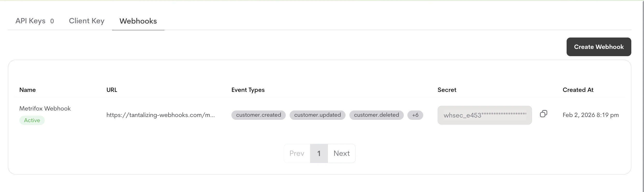Select the customer.deleted event chip

pyautogui.click(x=376, y=115)
